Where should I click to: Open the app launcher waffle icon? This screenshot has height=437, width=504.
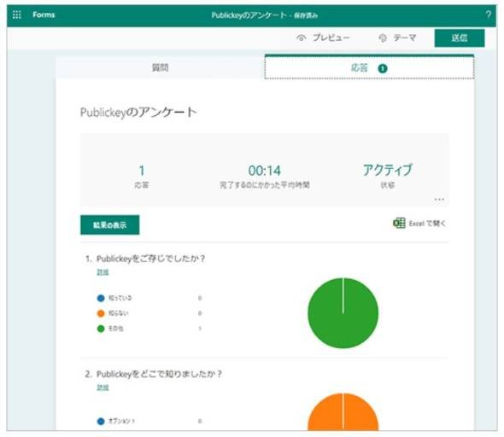tap(17, 15)
